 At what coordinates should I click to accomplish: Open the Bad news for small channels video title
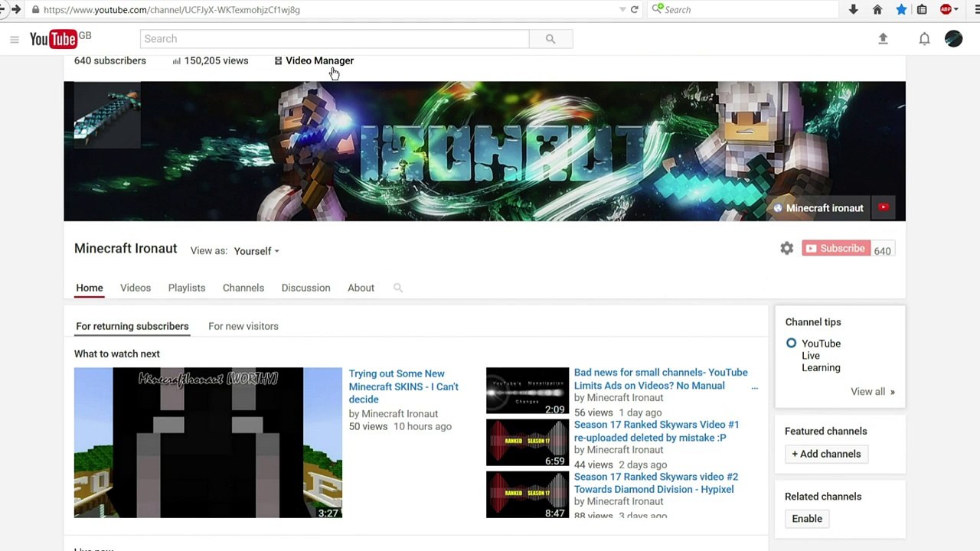(661, 379)
